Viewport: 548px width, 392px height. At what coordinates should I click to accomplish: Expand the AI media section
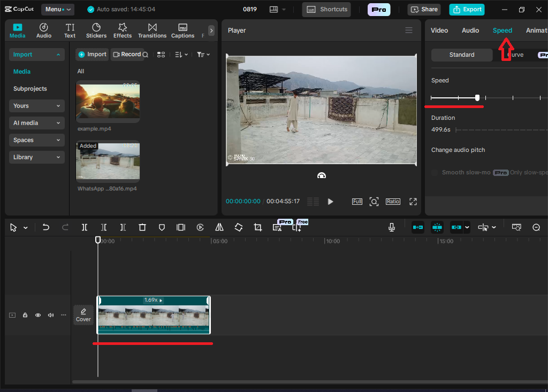[x=36, y=123]
